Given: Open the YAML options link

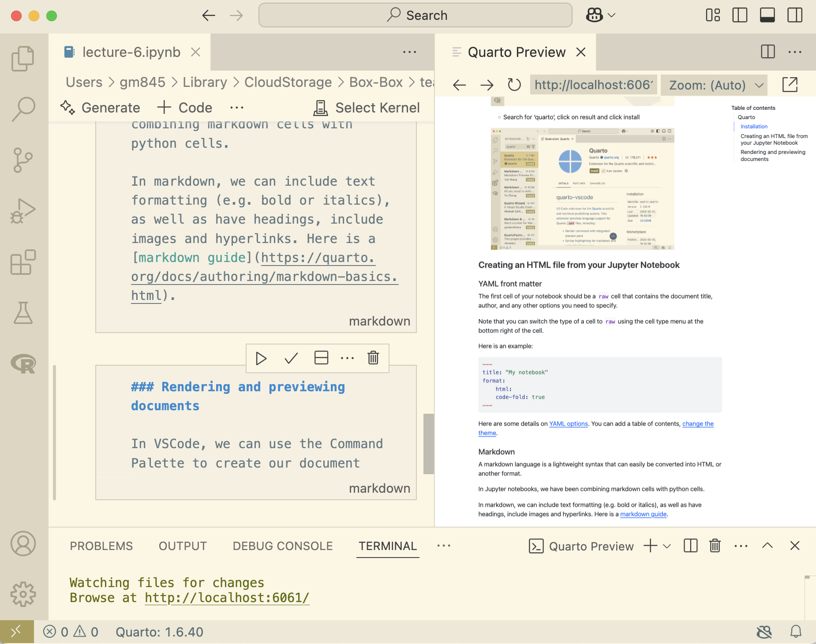Looking at the screenshot, I should tap(568, 424).
